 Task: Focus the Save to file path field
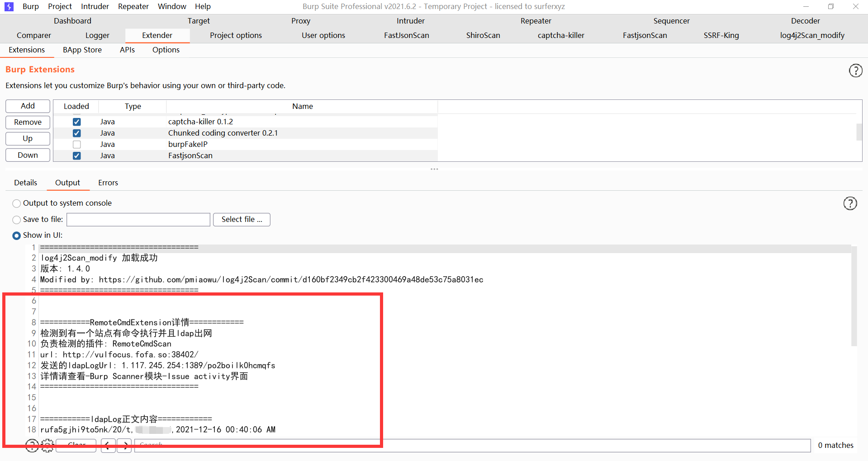pyautogui.click(x=138, y=220)
